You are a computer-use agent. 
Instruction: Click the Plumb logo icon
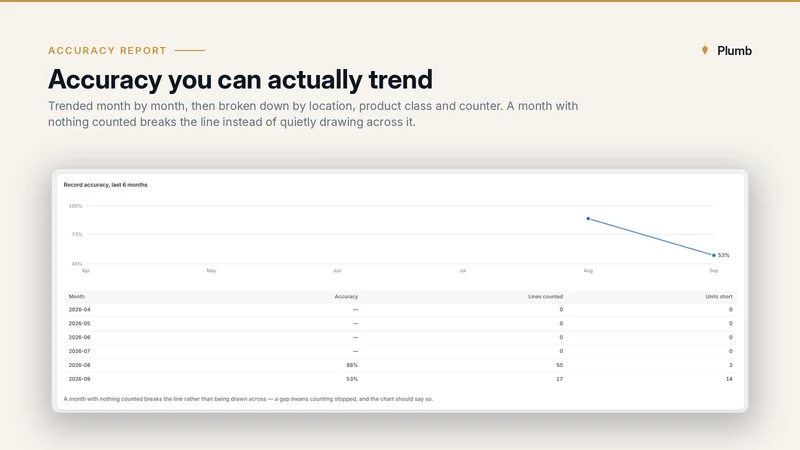click(705, 50)
